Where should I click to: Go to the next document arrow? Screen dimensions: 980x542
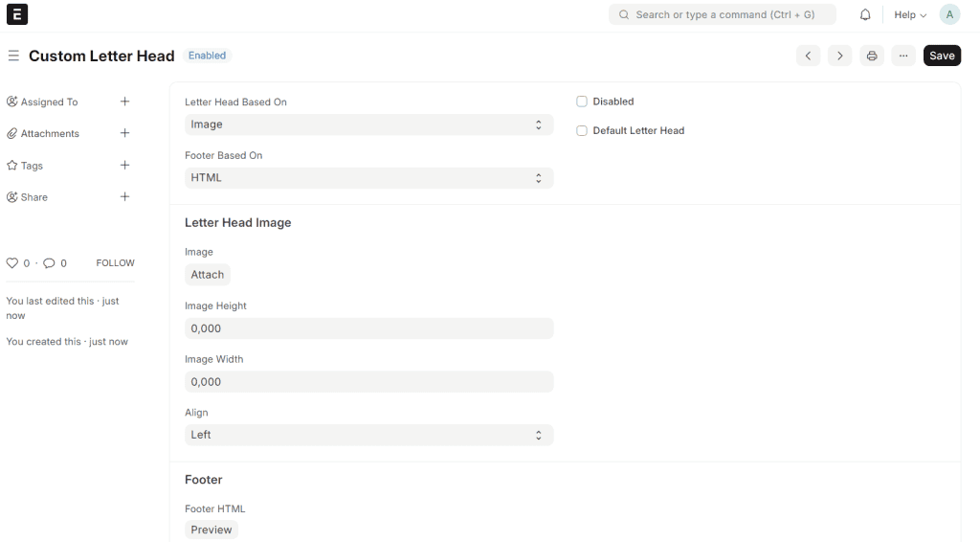[839, 56]
